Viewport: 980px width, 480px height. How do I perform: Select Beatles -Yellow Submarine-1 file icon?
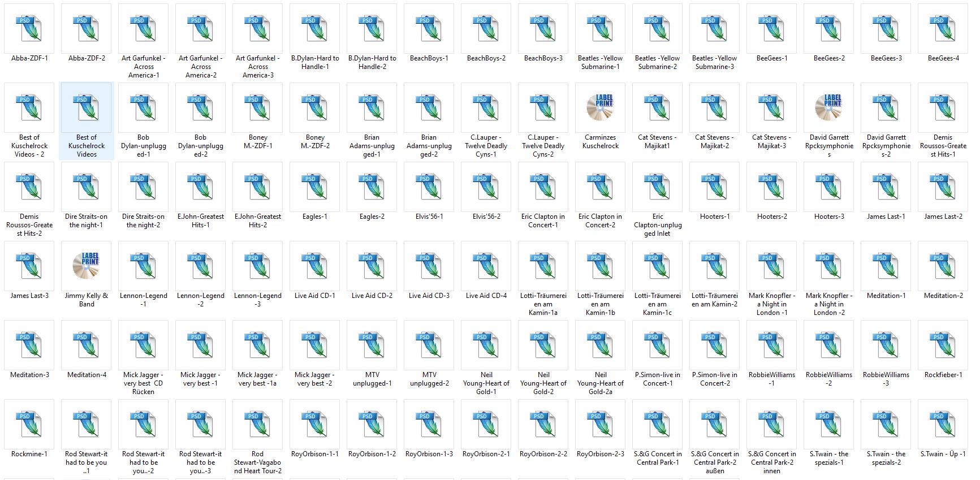(x=601, y=28)
